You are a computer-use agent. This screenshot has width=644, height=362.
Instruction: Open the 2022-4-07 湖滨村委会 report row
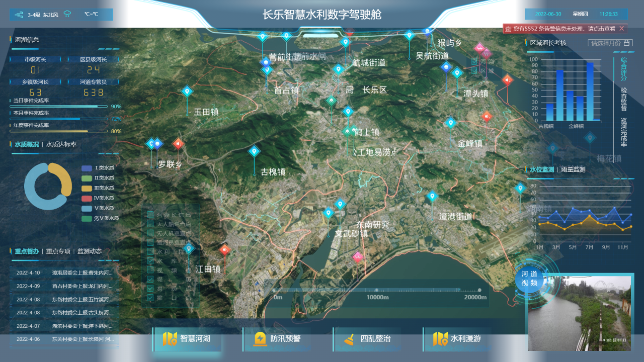click(x=64, y=326)
